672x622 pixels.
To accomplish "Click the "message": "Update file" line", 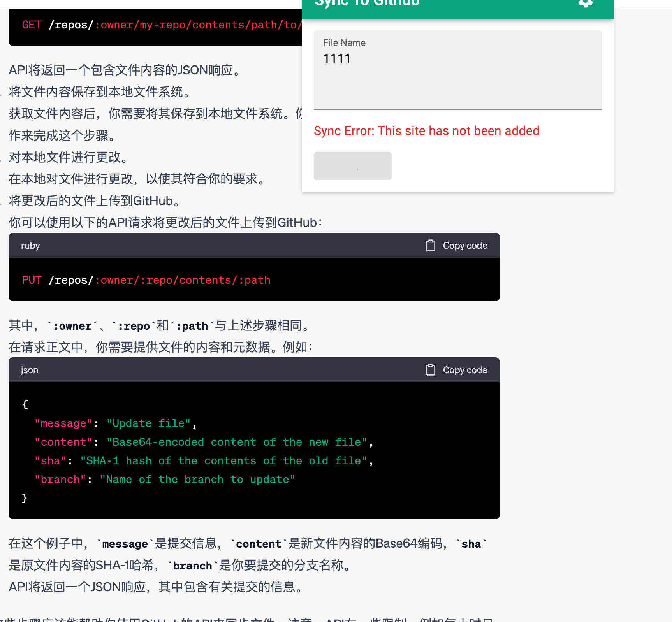I will tap(116, 423).
